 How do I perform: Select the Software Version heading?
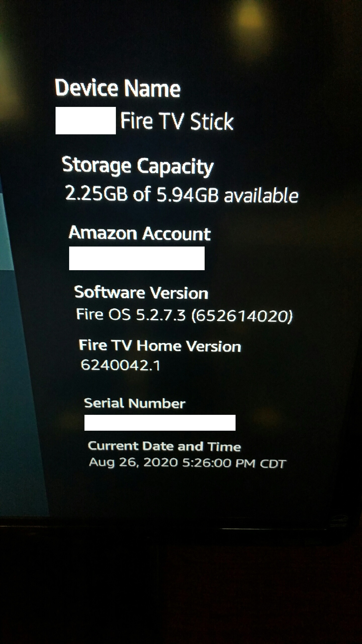141,293
